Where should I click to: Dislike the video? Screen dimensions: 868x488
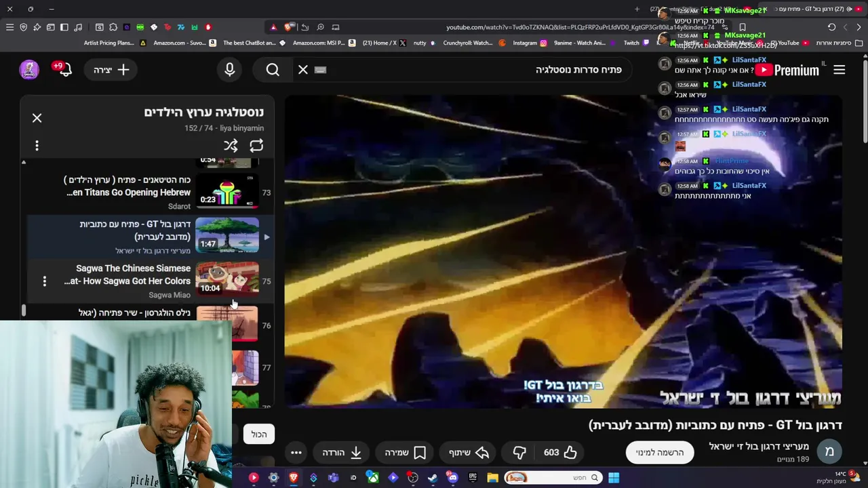pos(519,452)
